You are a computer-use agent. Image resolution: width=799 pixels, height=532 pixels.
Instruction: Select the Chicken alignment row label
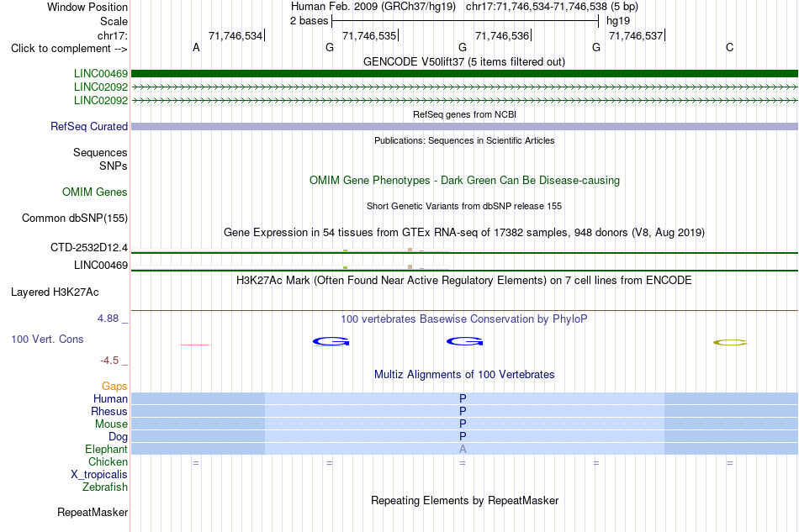108,461
